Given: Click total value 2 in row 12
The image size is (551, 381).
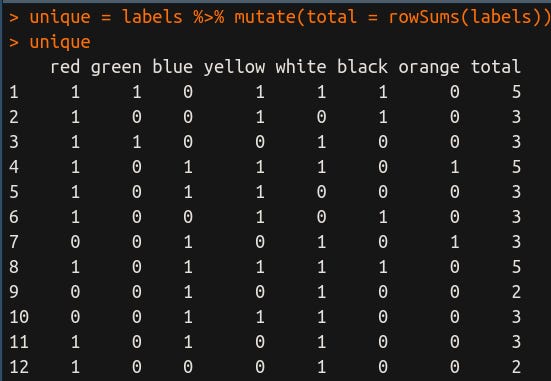Looking at the screenshot, I should (x=516, y=367).
